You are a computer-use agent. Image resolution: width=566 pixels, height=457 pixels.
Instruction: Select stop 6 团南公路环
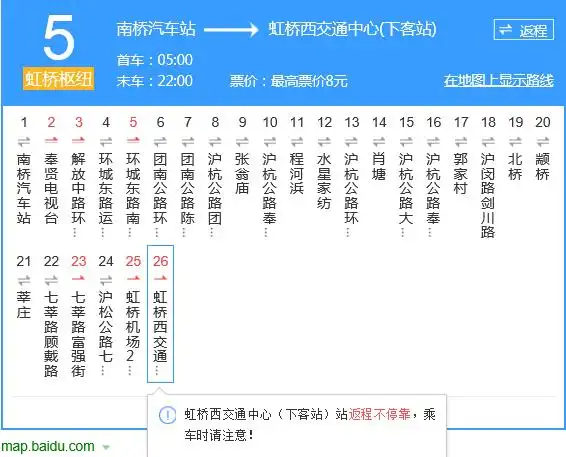click(160, 195)
